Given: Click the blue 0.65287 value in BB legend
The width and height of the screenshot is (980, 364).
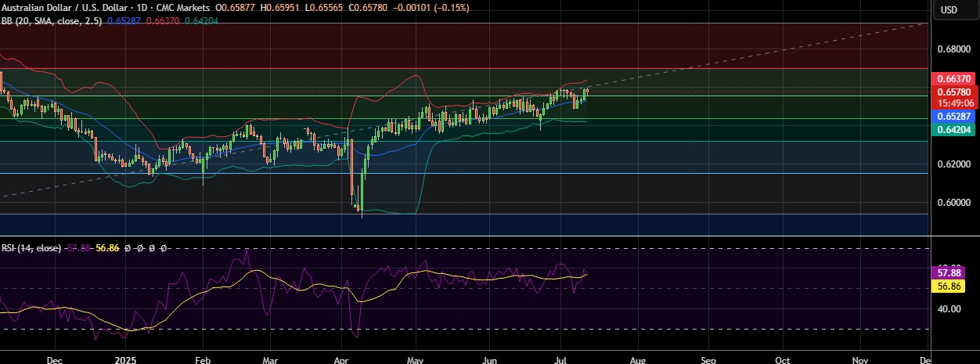Looking at the screenshot, I should (123, 20).
